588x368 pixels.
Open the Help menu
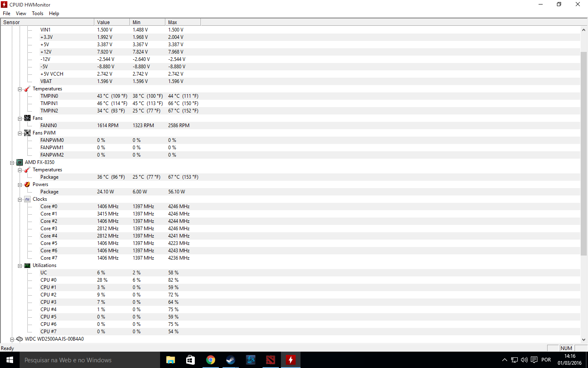54,13
